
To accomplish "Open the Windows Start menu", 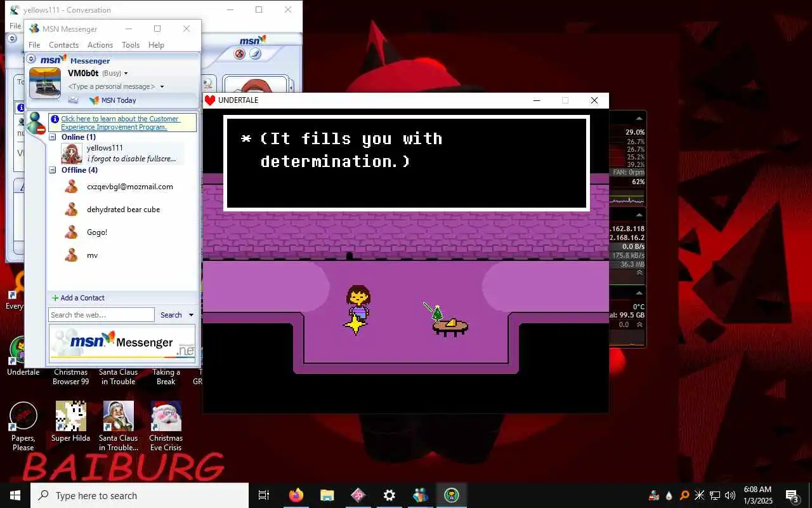I will [x=15, y=495].
